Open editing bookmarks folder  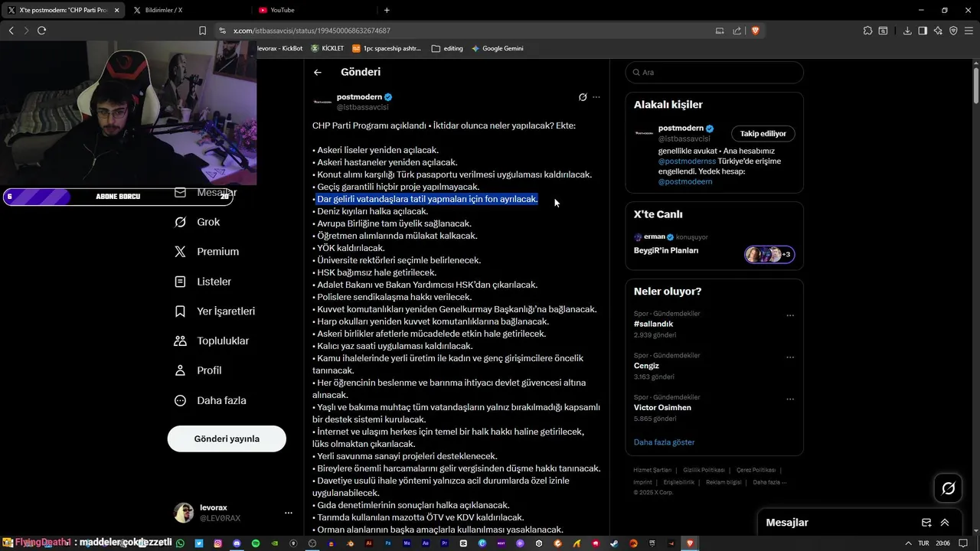pyautogui.click(x=447, y=48)
